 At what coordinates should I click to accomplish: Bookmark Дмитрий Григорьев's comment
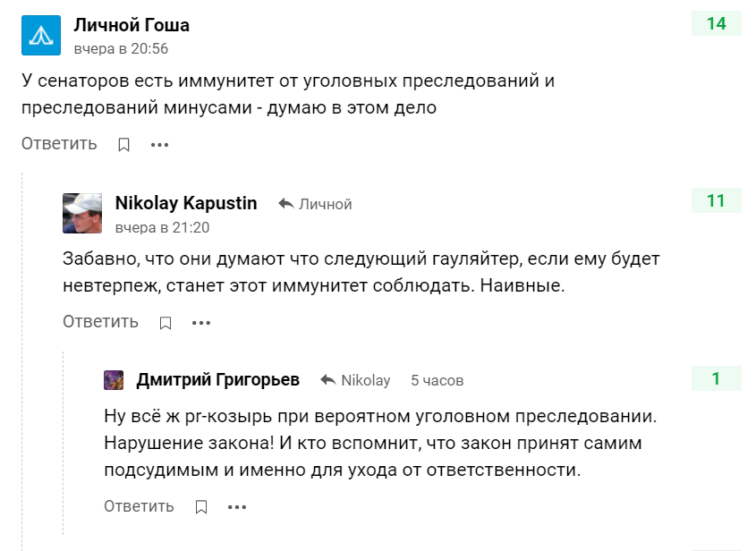click(x=201, y=507)
